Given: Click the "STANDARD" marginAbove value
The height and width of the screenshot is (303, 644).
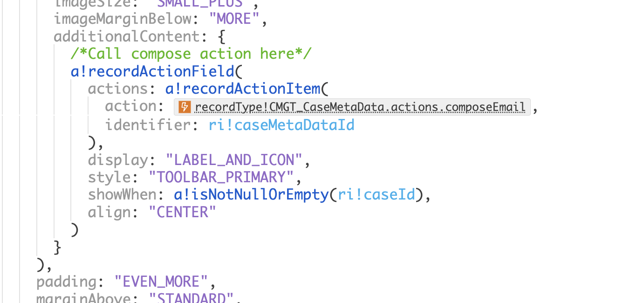Looking at the screenshot, I should 191,298.
